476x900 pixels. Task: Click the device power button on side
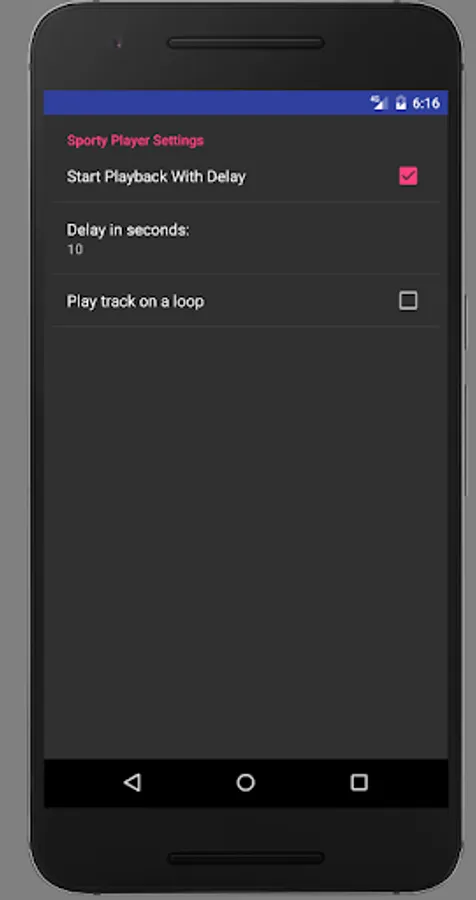[x=466, y=323]
